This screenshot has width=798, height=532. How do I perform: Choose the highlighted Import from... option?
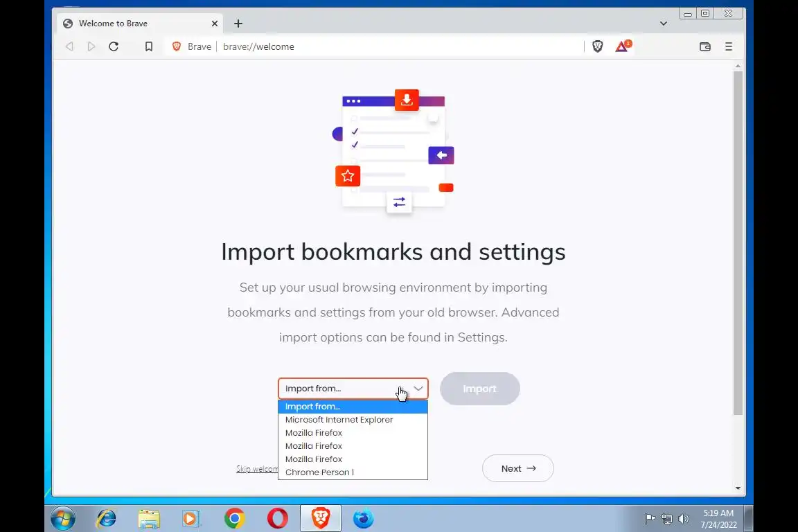click(x=353, y=406)
